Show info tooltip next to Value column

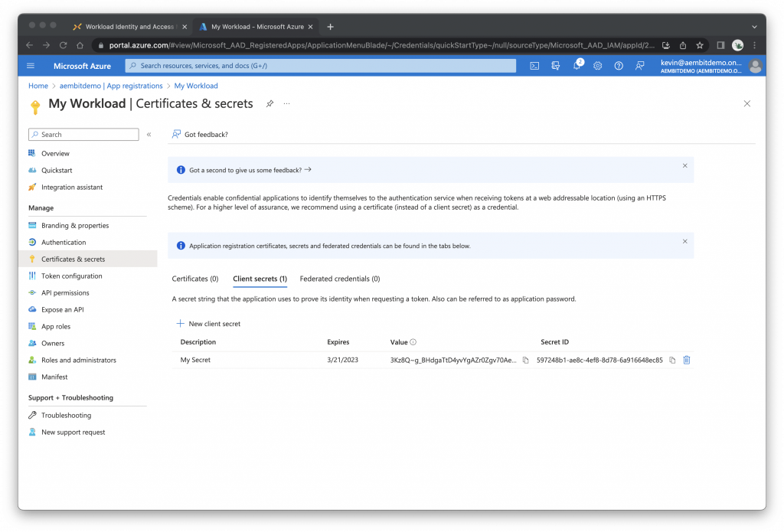tap(413, 342)
